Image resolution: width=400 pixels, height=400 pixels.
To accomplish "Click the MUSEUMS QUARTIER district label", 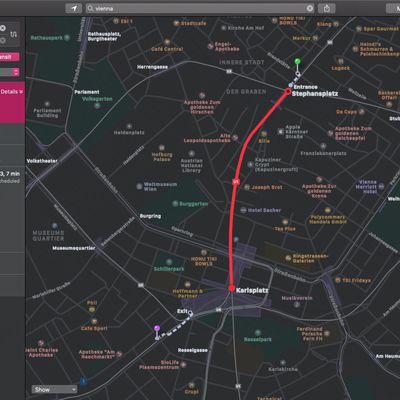I will pos(48,236).
